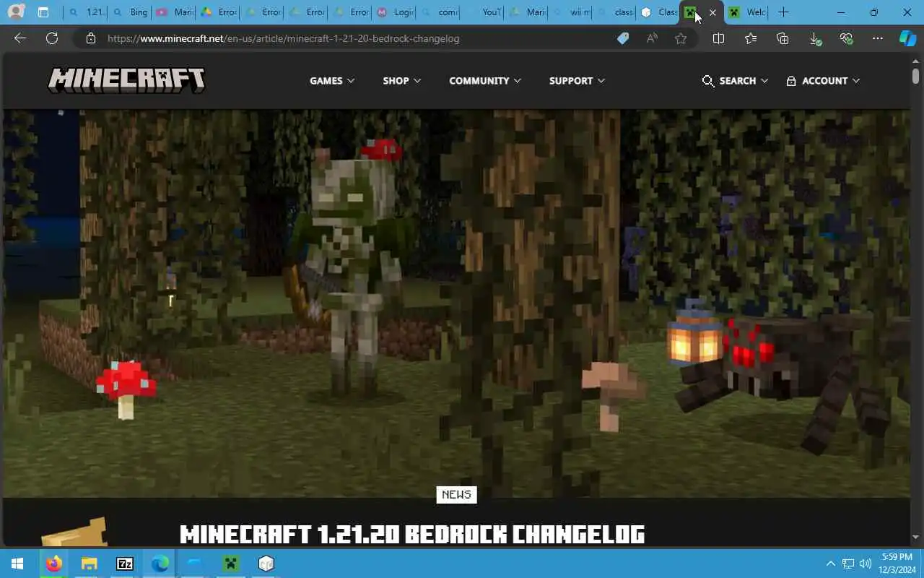Switch to the Login tab
This screenshot has width=924, height=578.
pos(394,12)
